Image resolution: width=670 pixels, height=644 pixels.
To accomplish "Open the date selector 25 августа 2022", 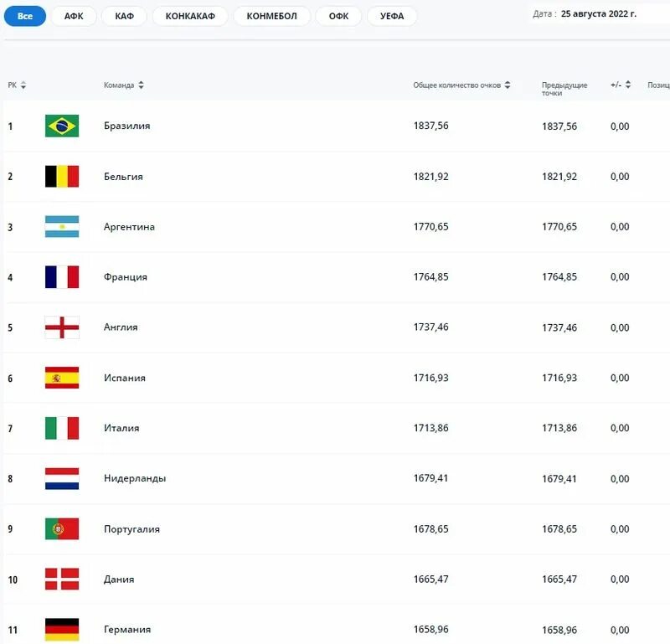I will coord(598,13).
